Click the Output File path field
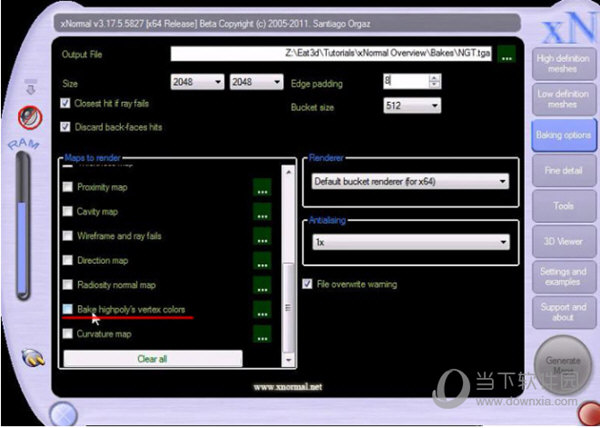 331,54
